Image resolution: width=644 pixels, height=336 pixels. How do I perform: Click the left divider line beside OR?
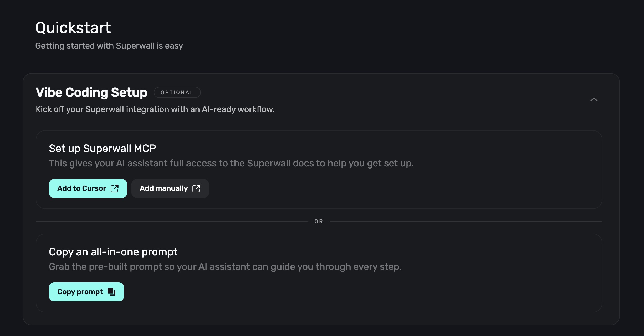coord(171,221)
